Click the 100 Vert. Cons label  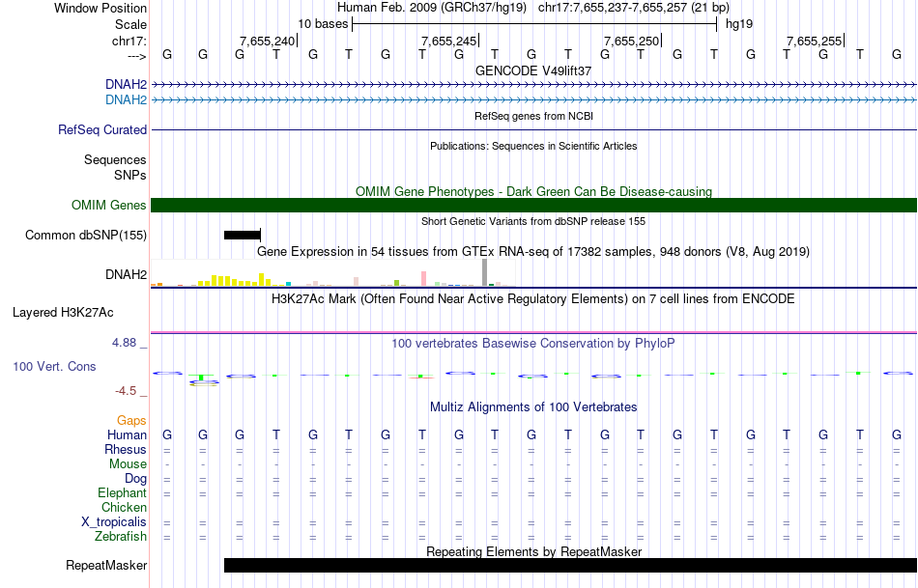(x=54, y=366)
